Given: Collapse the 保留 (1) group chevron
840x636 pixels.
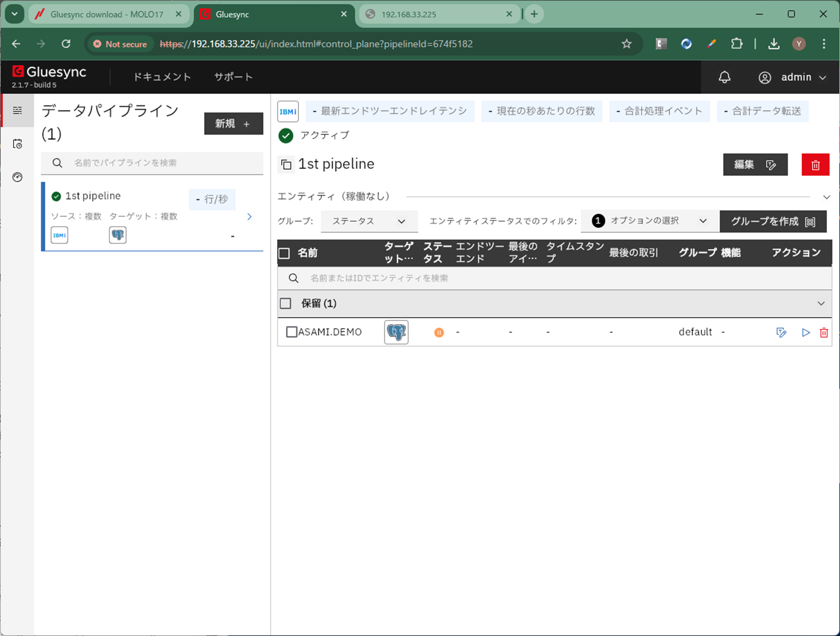Looking at the screenshot, I should tap(821, 304).
